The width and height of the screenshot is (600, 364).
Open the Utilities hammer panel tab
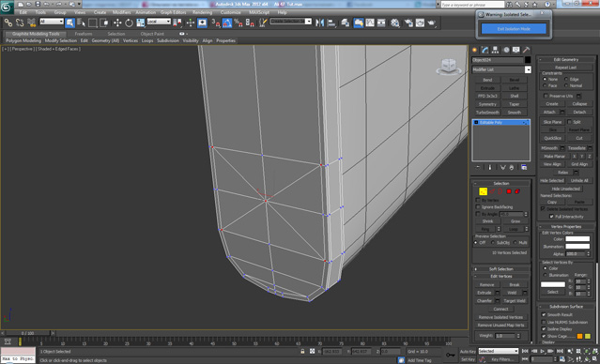click(527, 50)
